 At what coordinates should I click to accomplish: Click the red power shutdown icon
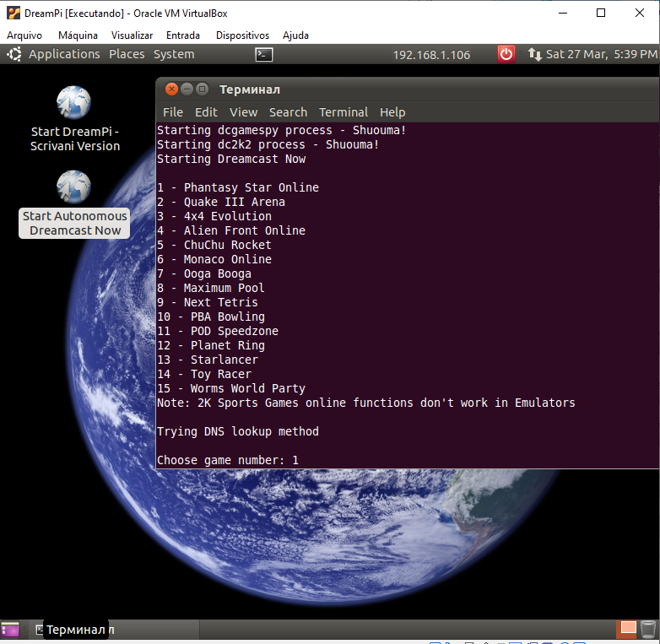coord(506,54)
